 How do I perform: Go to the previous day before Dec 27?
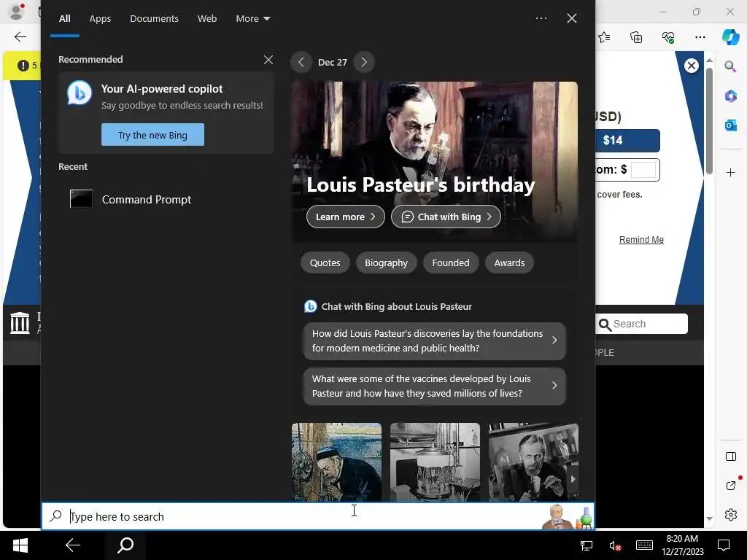point(301,63)
